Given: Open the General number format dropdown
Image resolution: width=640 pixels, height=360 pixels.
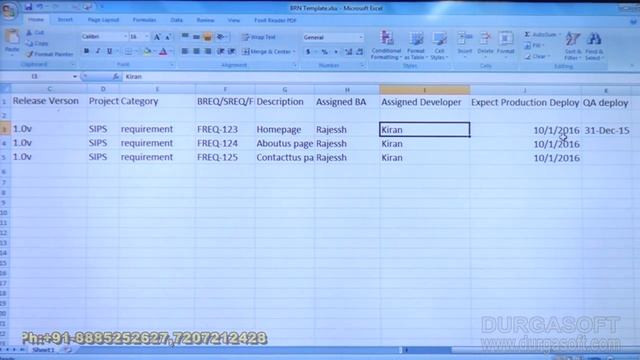Looking at the screenshot, I should [361, 38].
